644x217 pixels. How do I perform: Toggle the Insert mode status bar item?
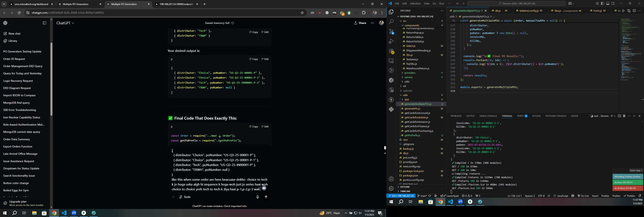point(595,196)
